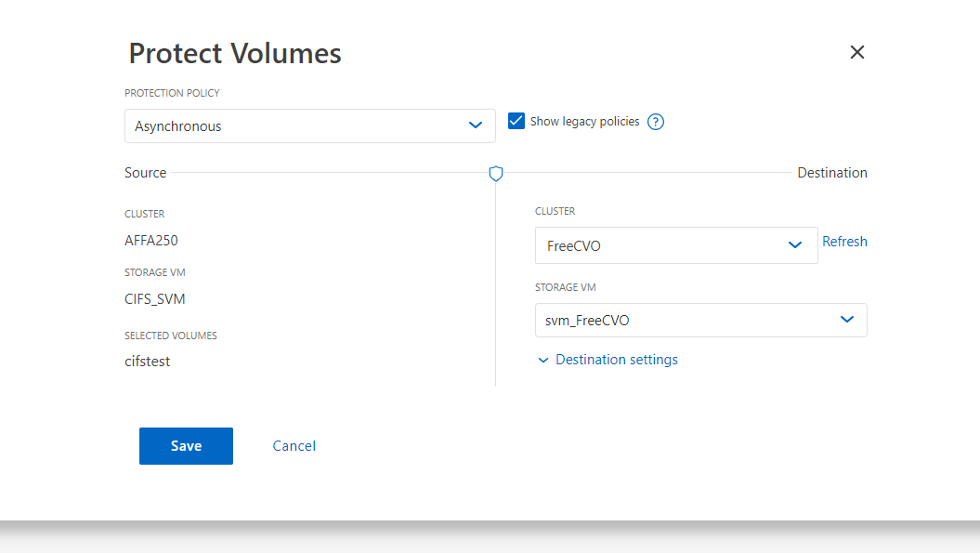Click the chevron arrow in svm_FreeCVO box

click(847, 320)
